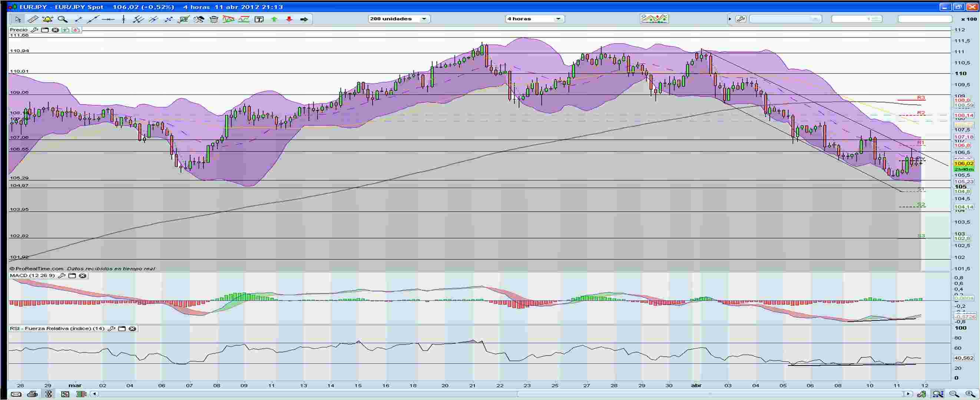Open the alarm tool with the bell icon

(47, 19)
